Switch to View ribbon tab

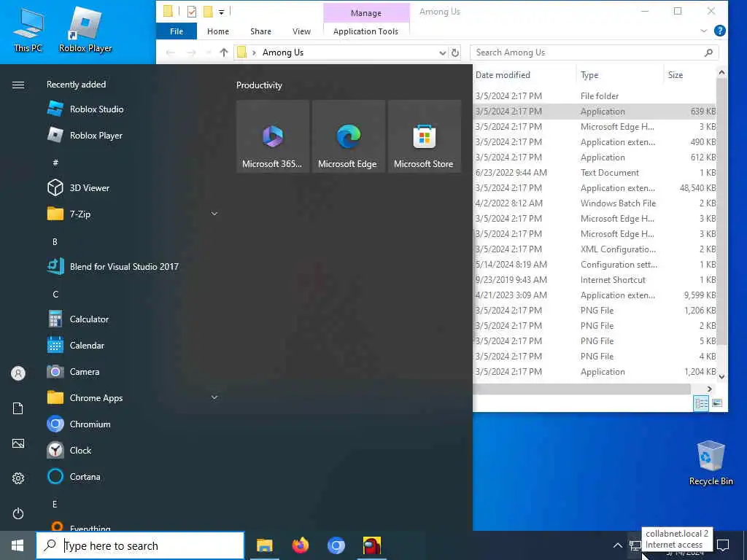pos(301,31)
